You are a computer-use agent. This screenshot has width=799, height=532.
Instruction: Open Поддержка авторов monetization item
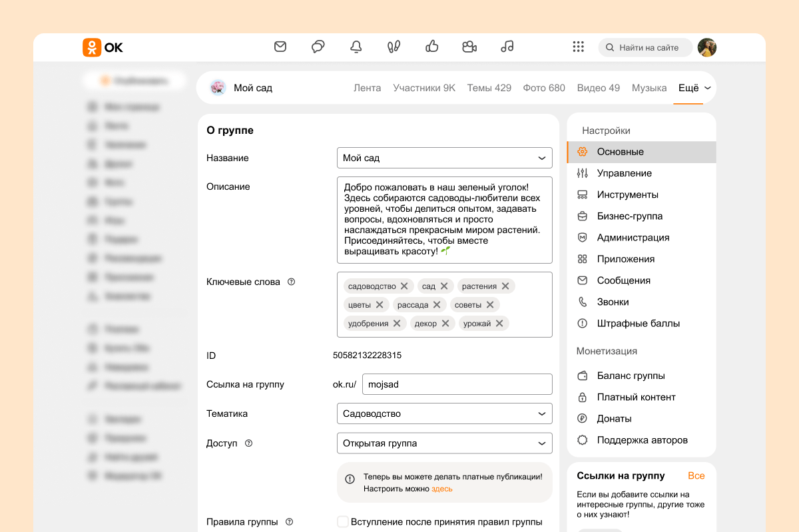click(642, 440)
